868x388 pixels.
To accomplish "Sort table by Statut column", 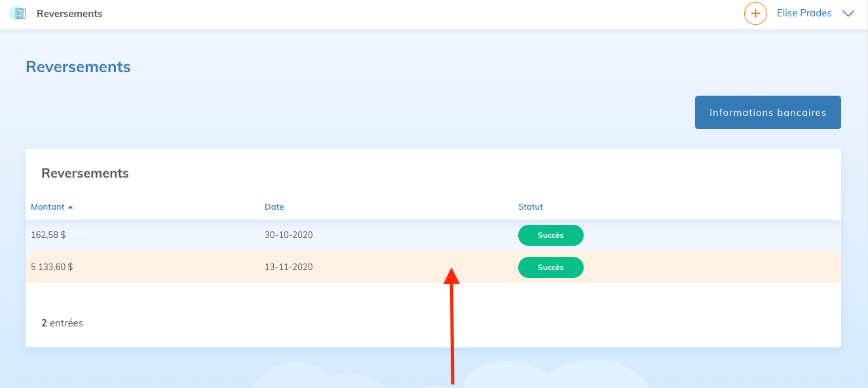I will [x=531, y=207].
